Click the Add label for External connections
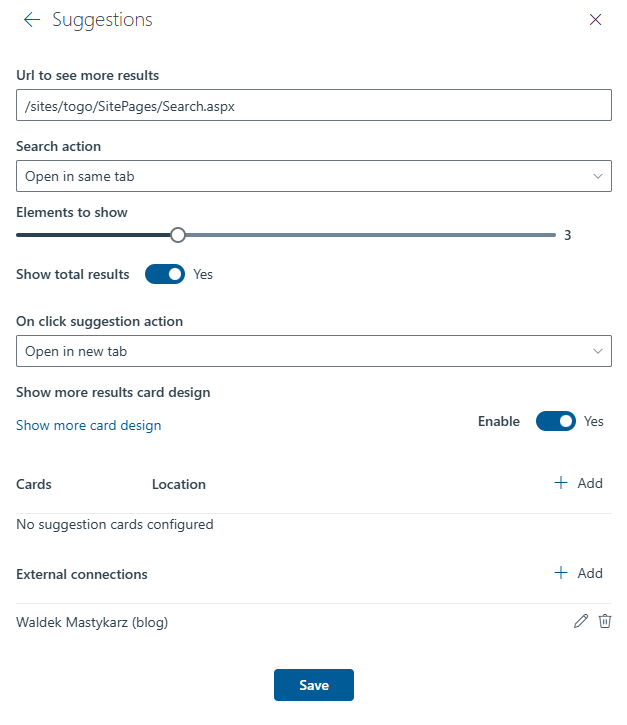This screenshot has width=627, height=725. (590, 573)
